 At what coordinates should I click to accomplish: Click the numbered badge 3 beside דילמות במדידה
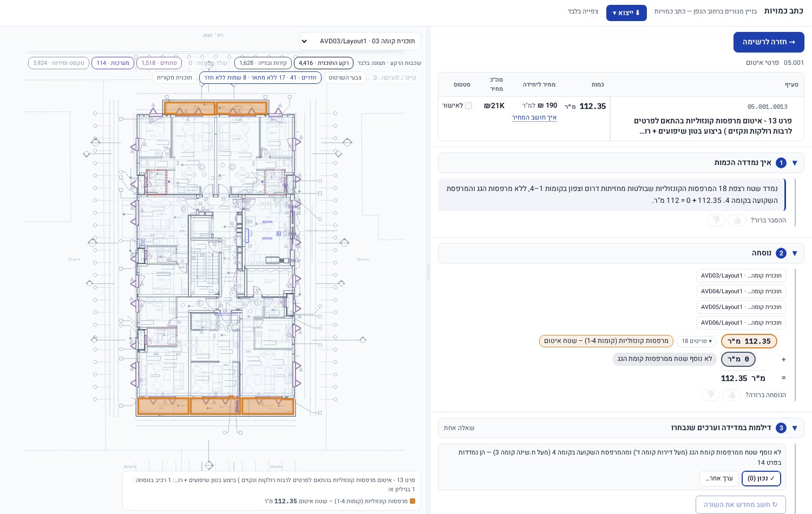click(x=781, y=428)
